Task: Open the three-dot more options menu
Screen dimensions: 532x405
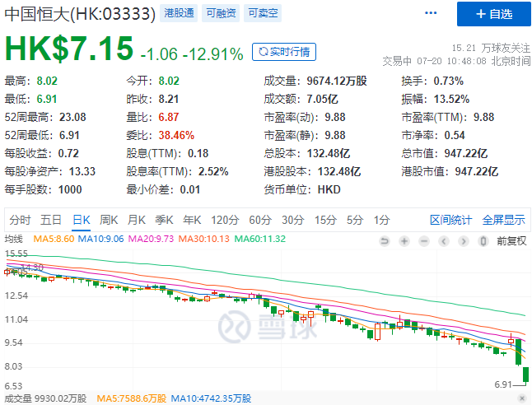Action: [431, 13]
